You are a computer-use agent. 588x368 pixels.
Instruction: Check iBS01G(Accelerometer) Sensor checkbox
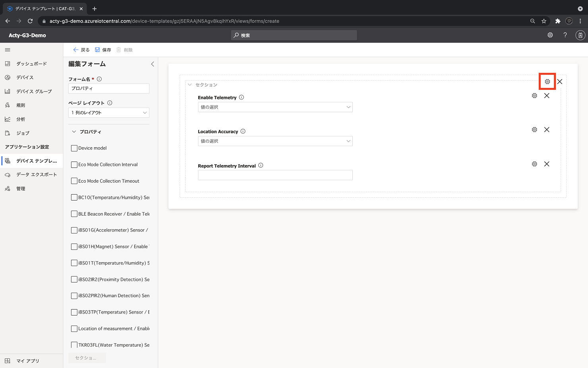[74, 230]
